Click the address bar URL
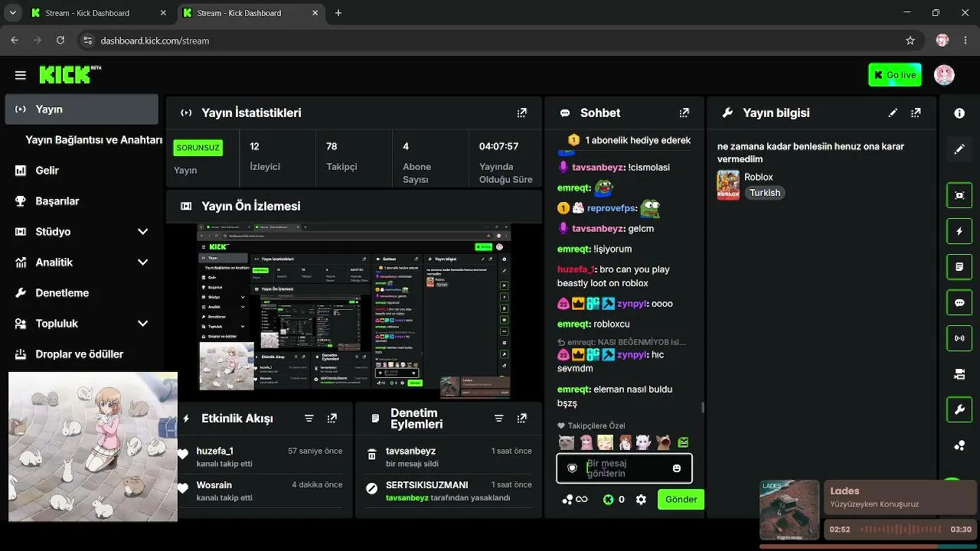The width and height of the screenshot is (980, 551). click(155, 41)
